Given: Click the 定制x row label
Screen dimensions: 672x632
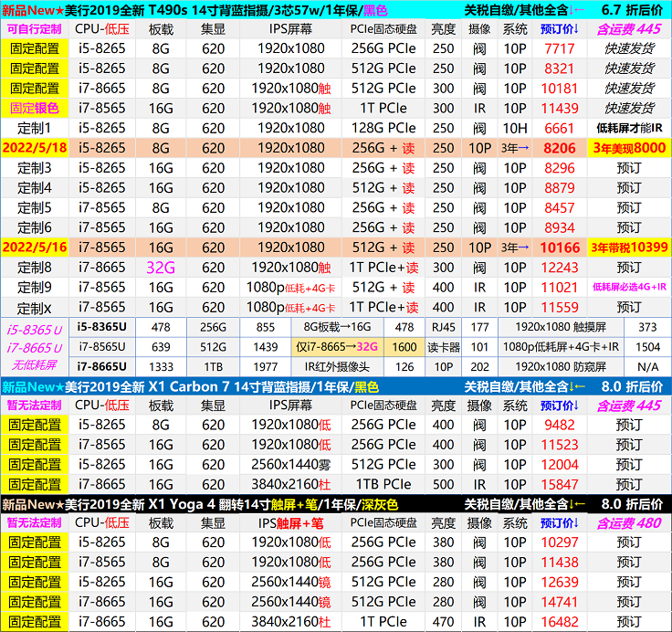Looking at the screenshot, I should coord(35,307).
